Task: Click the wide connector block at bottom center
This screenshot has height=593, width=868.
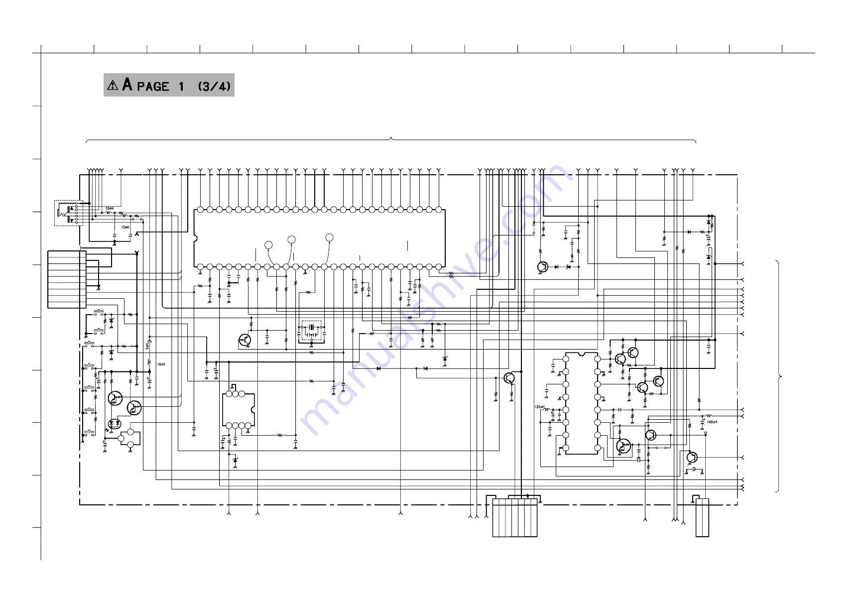Action: 515,518
